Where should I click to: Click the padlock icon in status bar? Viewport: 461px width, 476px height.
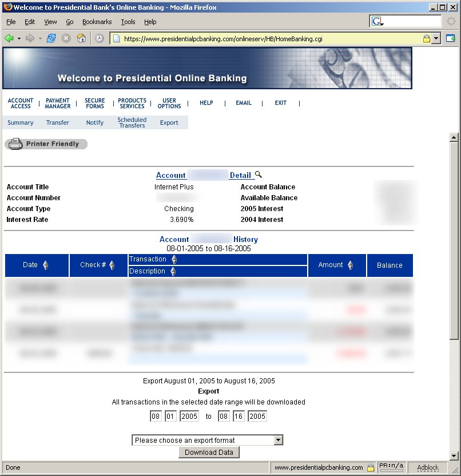coord(371,467)
